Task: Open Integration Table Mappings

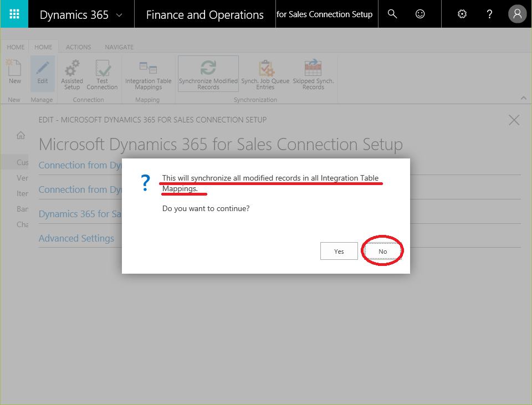Action: click(x=149, y=74)
